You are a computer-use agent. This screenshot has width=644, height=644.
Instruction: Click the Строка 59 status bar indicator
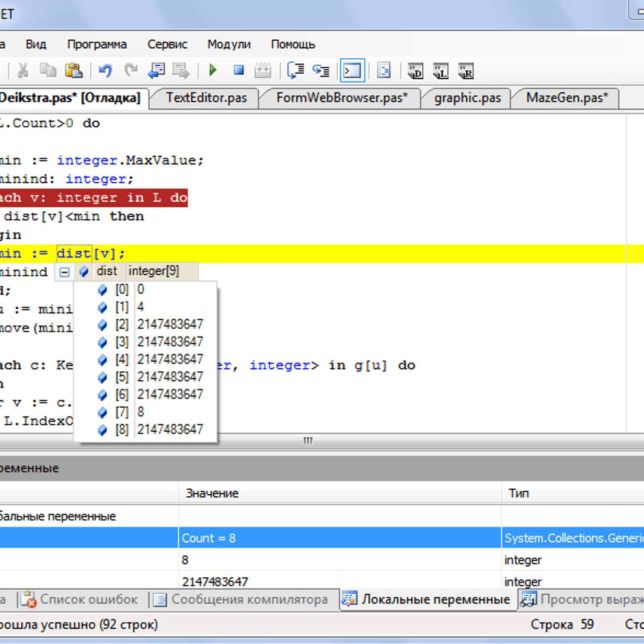pos(562,624)
